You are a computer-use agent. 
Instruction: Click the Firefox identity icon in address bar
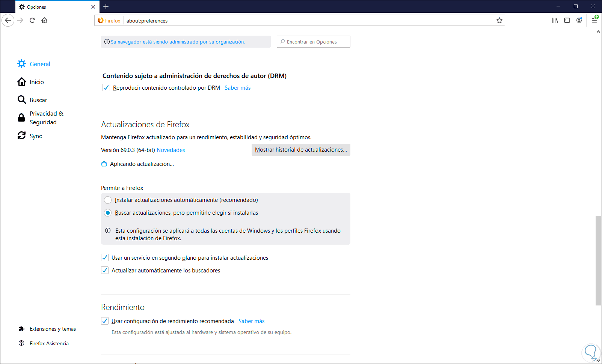point(101,21)
